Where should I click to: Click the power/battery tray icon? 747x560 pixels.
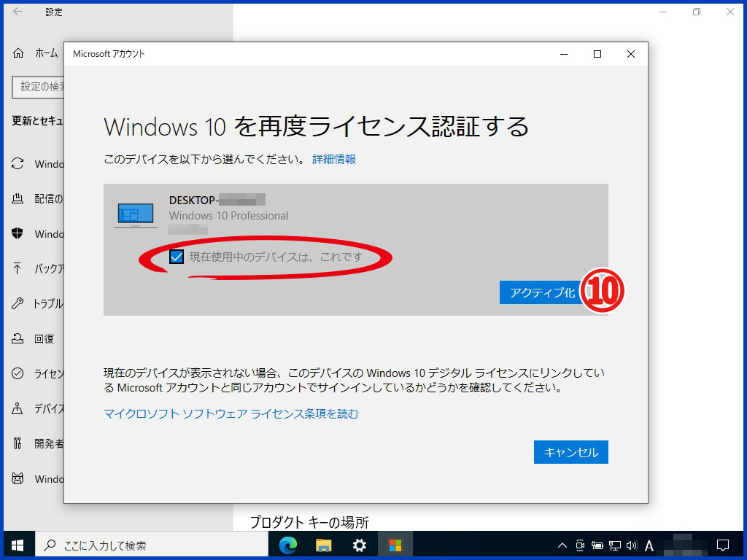[x=597, y=545]
